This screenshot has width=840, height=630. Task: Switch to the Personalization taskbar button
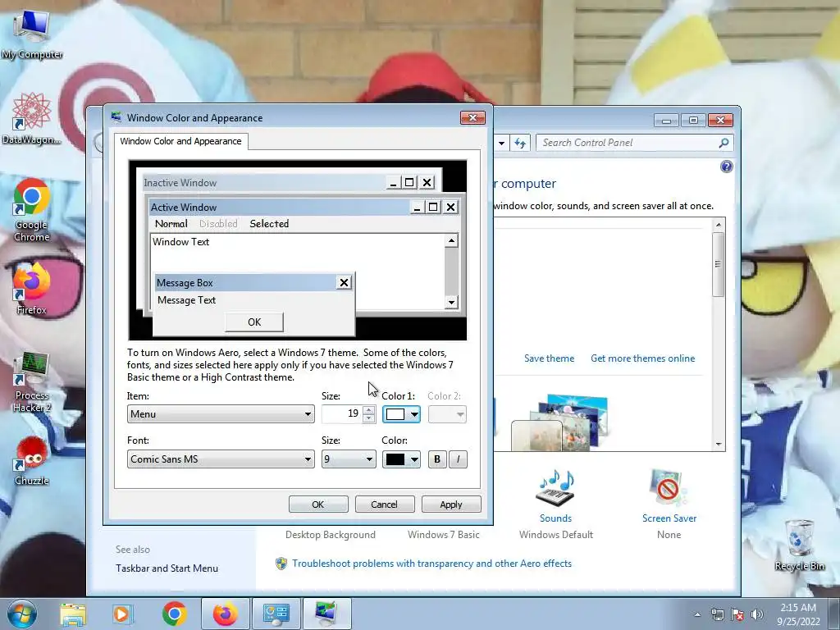pyautogui.click(x=326, y=614)
